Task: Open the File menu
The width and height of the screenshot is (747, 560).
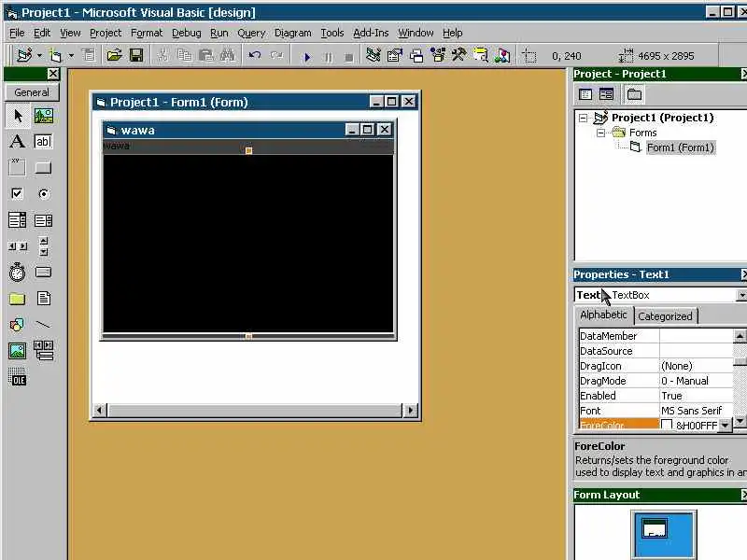Action: point(17,33)
